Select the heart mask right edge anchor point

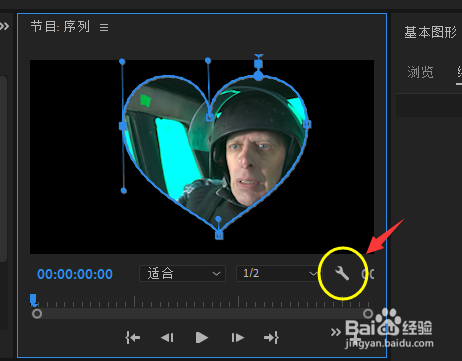(x=307, y=124)
